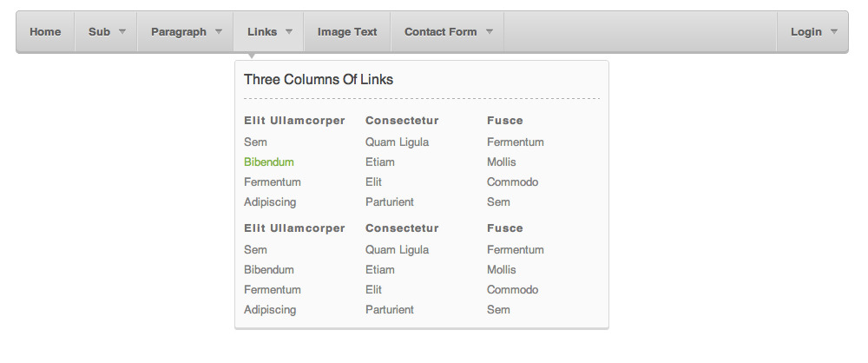The height and width of the screenshot is (363, 868).
Task: Click the Etiam link in bottom group
Action: (x=380, y=270)
